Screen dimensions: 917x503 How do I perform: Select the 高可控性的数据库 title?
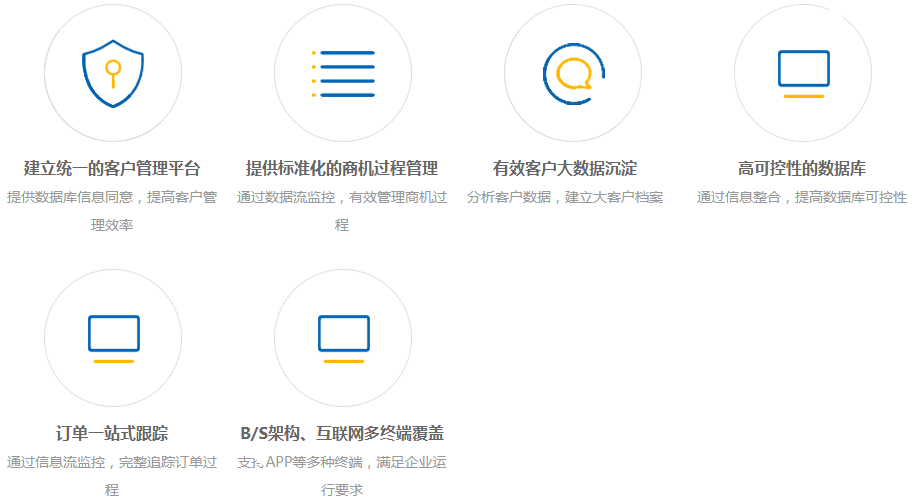(x=802, y=168)
